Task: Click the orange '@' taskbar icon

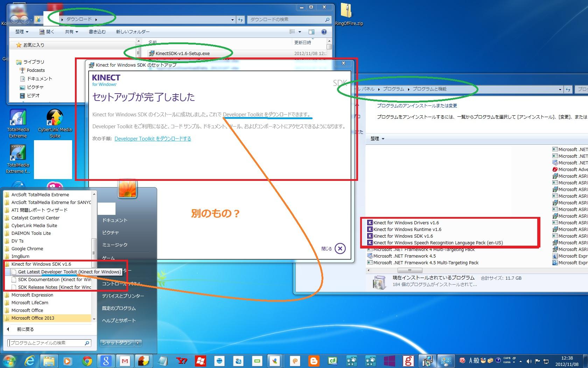Action: [x=295, y=361]
